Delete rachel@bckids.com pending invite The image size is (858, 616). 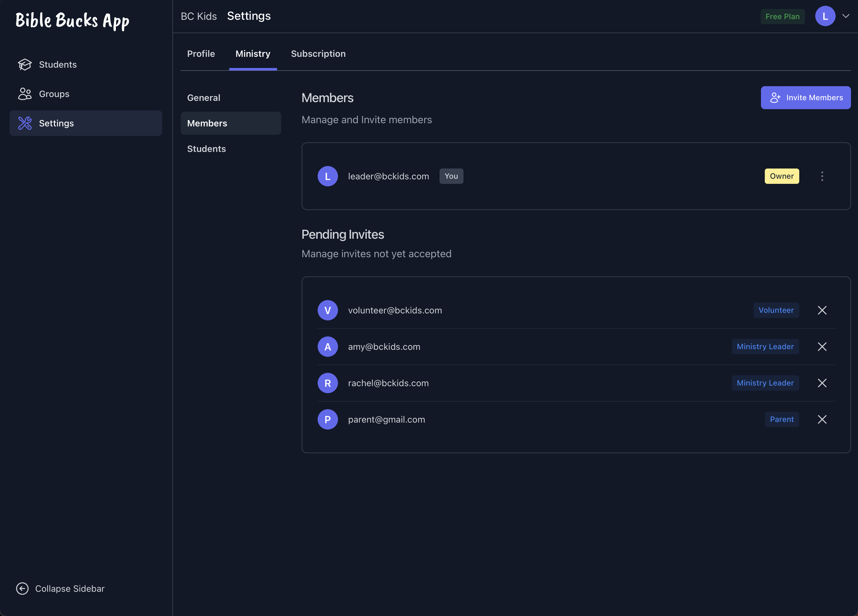click(x=822, y=383)
